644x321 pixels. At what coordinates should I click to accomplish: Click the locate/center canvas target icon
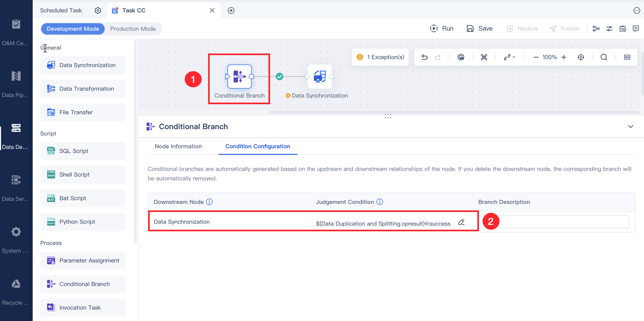[x=581, y=57]
